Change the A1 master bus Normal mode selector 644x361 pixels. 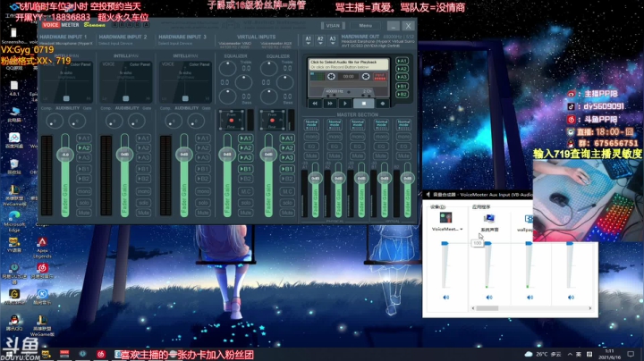pyautogui.click(x=312, y=125)
